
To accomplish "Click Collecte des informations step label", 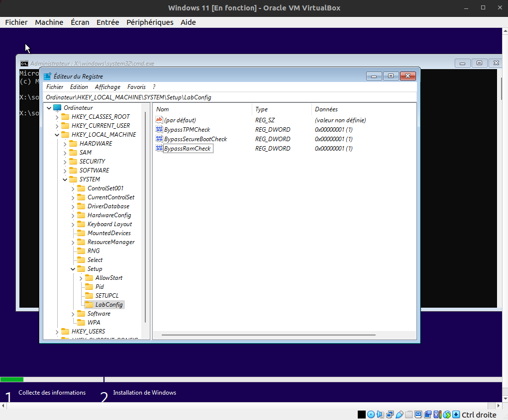I will click(52, 392).
